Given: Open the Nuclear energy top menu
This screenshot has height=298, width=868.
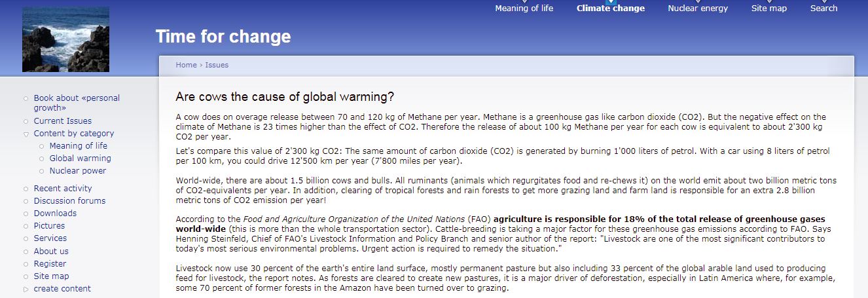Looking at the screenshot, I should tap(698, 9).
